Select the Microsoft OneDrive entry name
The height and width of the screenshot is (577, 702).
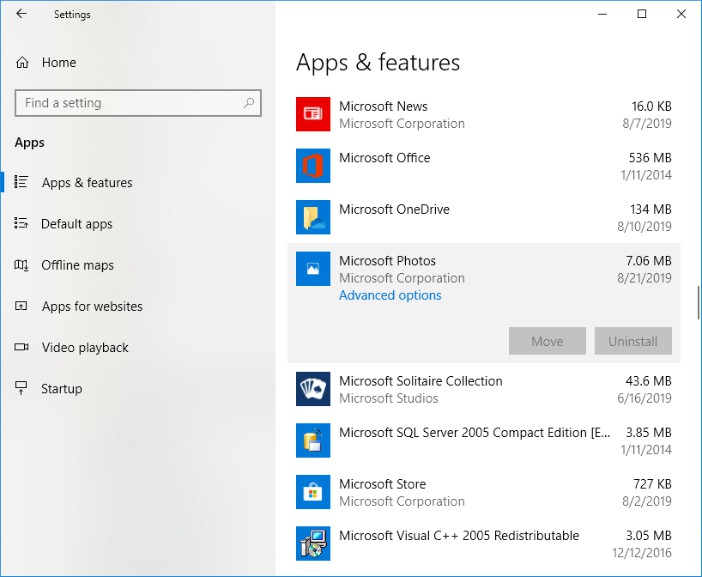point(394,209)
